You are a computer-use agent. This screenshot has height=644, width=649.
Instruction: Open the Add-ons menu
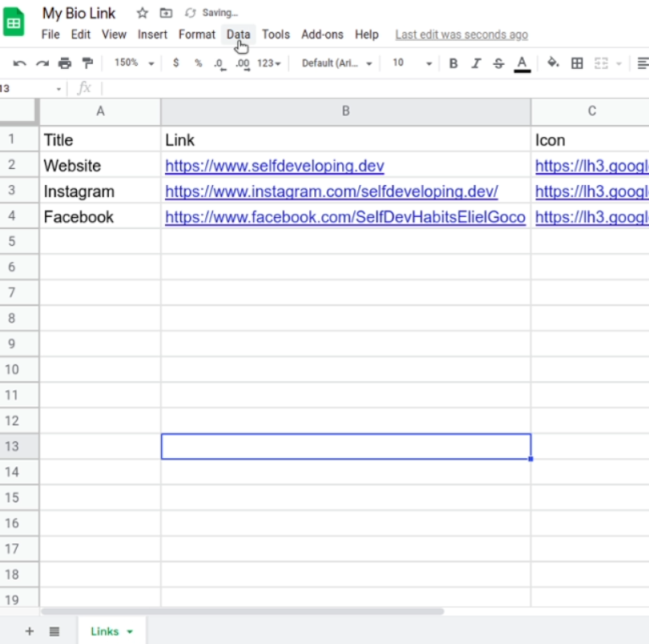[x=322, y=34]
